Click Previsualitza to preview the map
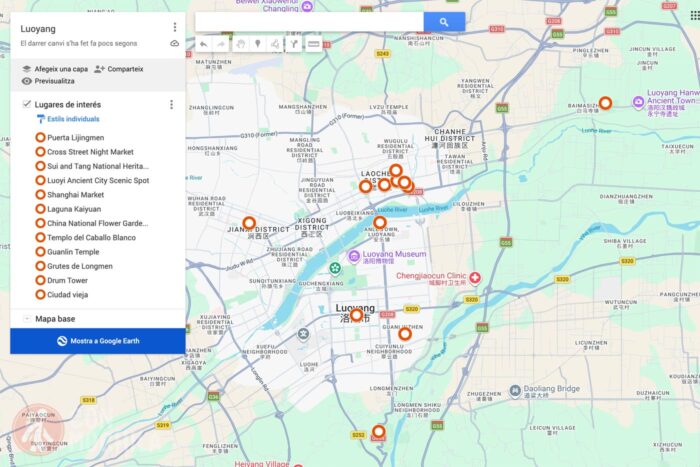The height and width of the screenshot is (467, 700). point(48,81)
